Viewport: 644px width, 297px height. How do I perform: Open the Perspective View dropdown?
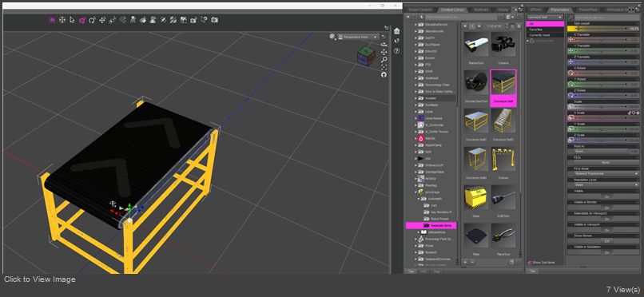[358, 37]
